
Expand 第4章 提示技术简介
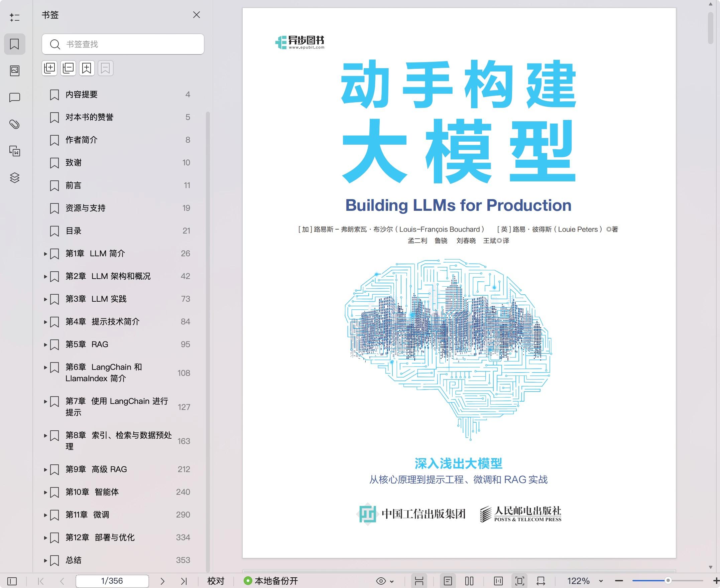tap(45, 322)
